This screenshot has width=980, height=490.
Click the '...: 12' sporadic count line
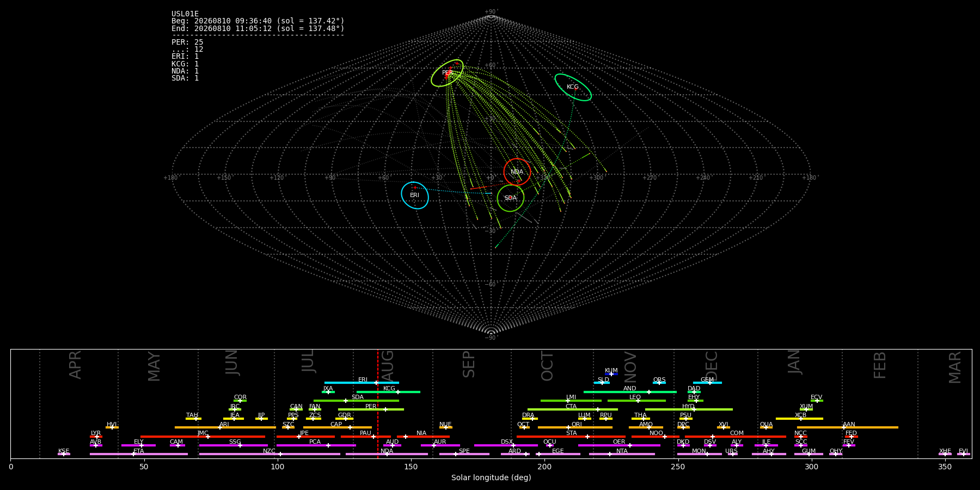point(187,50)
